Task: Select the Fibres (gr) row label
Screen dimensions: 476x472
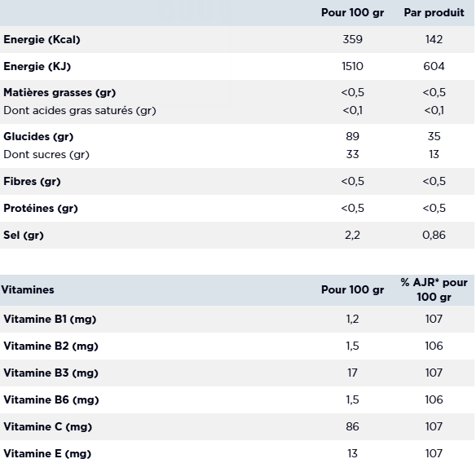Action: coord(32,182)
